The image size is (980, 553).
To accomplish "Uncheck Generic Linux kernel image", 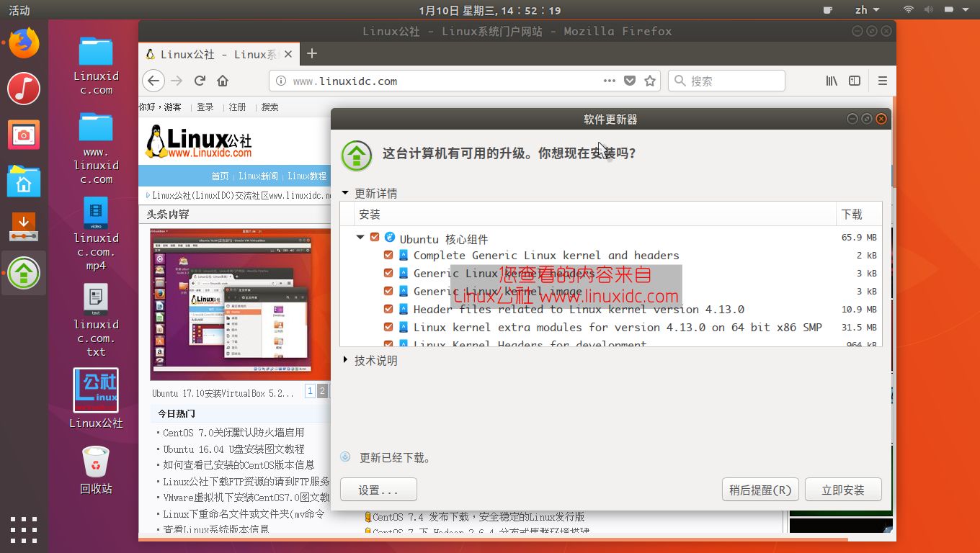I will pos(388,291).
